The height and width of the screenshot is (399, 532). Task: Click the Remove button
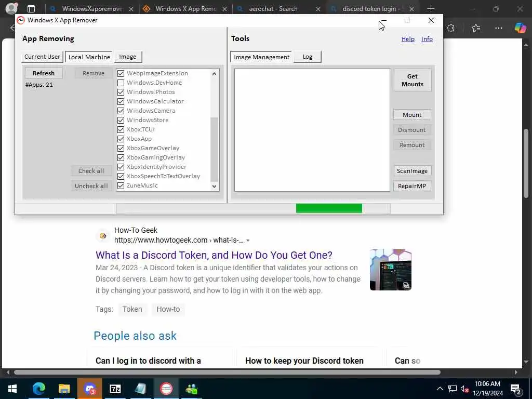(x=94, y=73)
